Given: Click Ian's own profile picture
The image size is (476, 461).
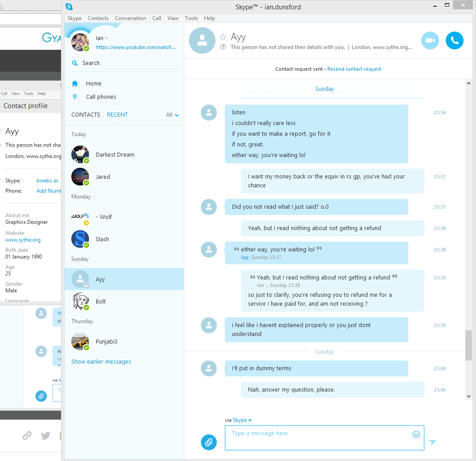Looking at the screenshot, I should pyautogui.click(x=80, y=42).
